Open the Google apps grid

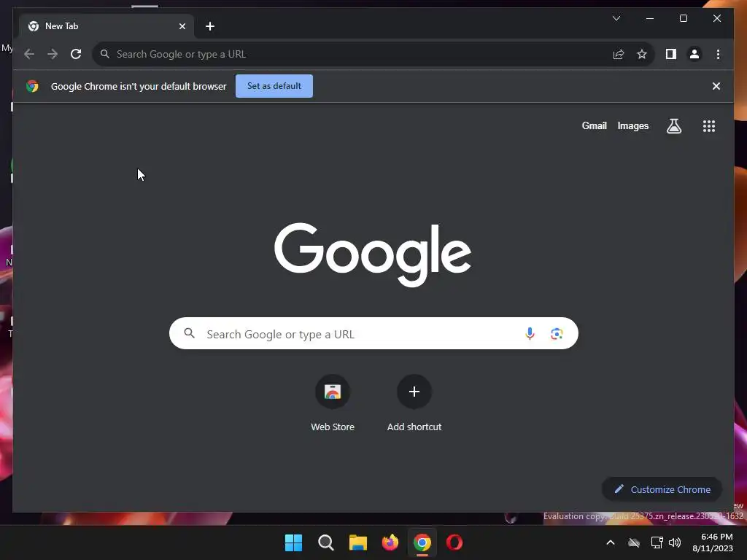click(x=709, y=126)
